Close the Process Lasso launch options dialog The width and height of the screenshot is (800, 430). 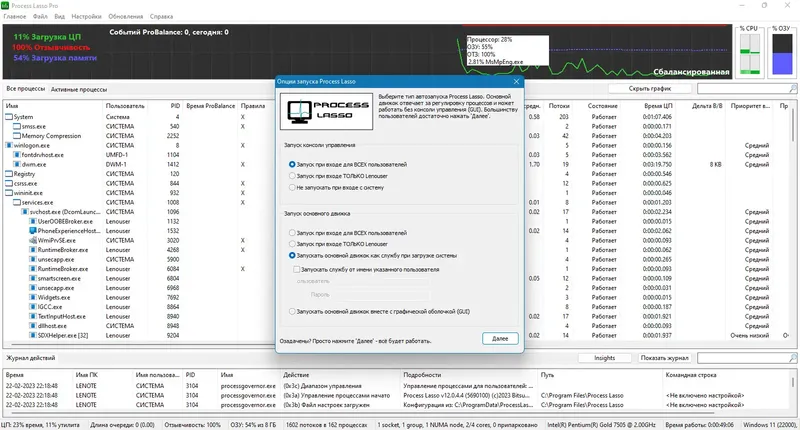(x=516, y=82)
